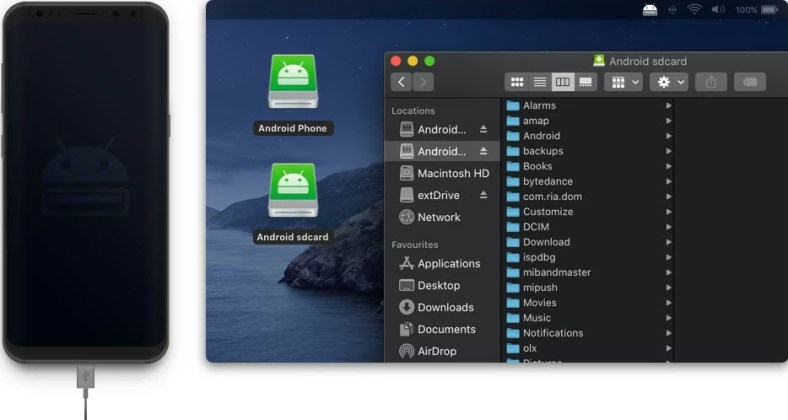The image size is (788, 420).
Task: Open the Android Phone drive icon on desktop
Action: pos(293,82)
